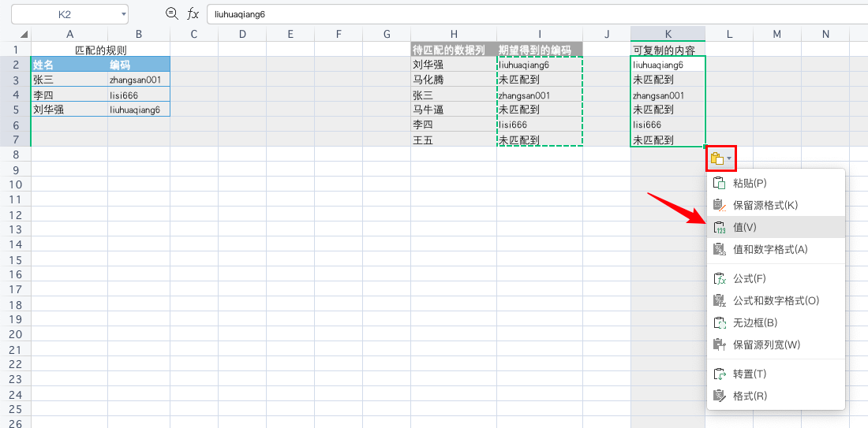
Task: Choose 值和数字格式(A) option
Action: click(x=770, y=249)
